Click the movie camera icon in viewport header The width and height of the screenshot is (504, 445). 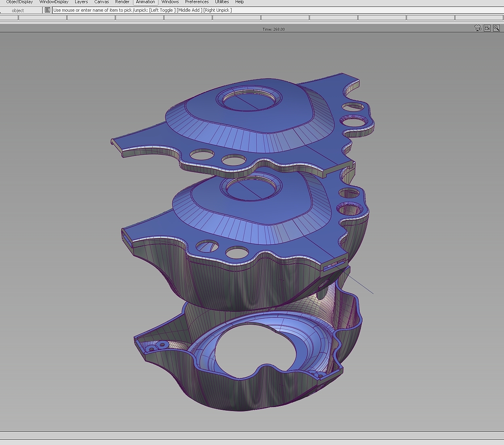pyautogui.click(x=478, y=28)
